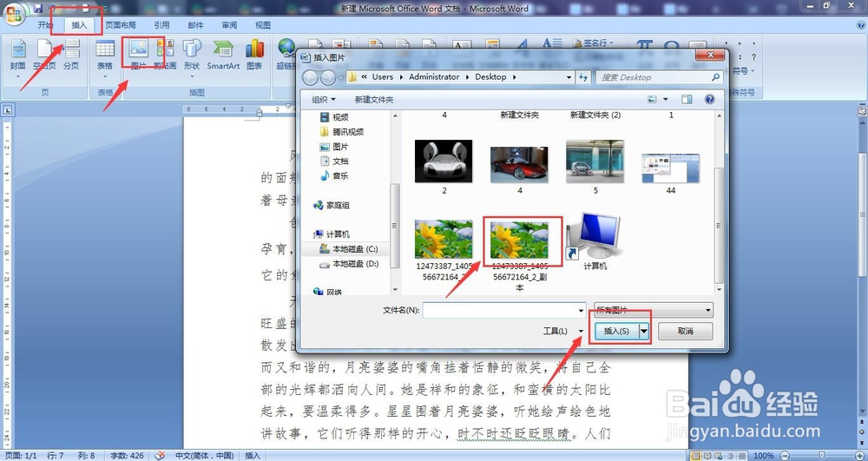
Task: Open the Signature Line (签名行) dropdown
Action: 595,43
